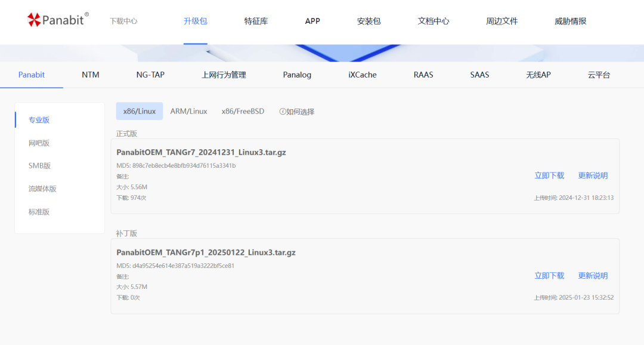Click the MD5 value starting 898c7eb8
The height and width of the screenshot is (345, 644).
184,166
